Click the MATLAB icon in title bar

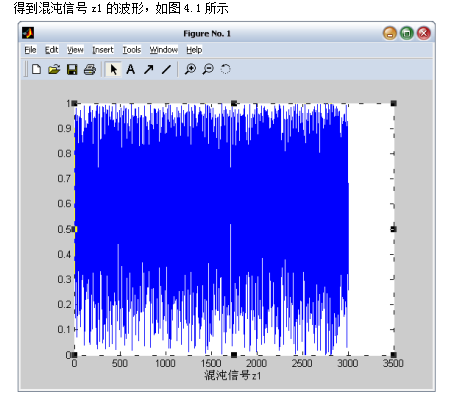[x=28, y=33]
